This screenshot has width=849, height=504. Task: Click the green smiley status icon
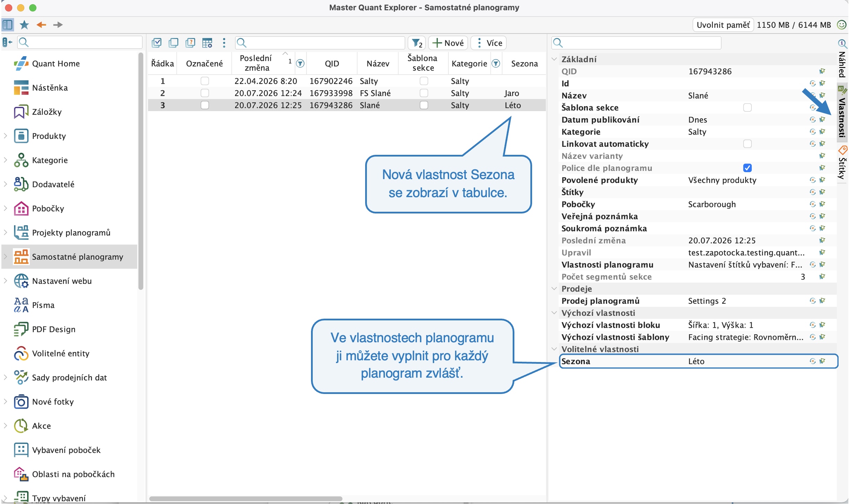click(x=841, y=25)
